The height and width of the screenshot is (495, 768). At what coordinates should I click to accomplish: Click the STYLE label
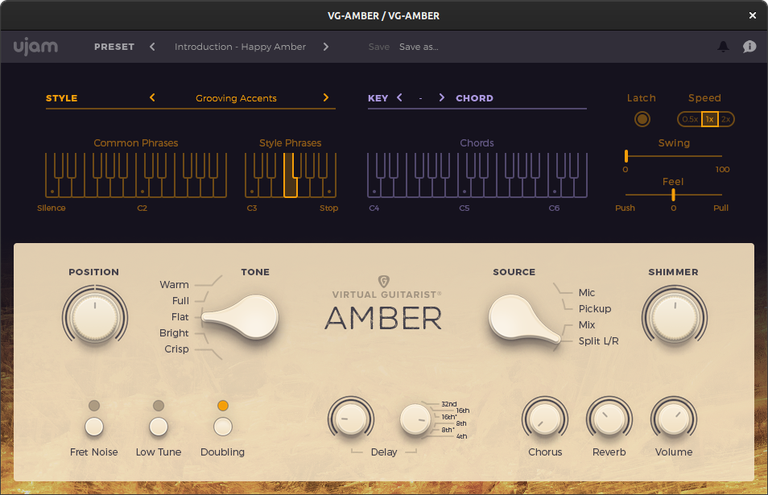click(x=62, y=98)
